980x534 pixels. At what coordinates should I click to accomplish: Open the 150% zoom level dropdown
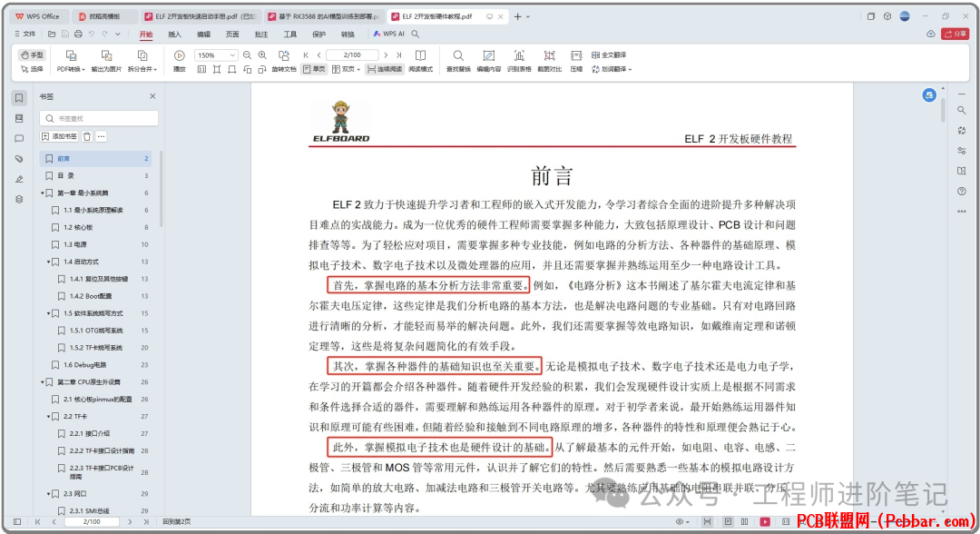[x=216, y=55]
